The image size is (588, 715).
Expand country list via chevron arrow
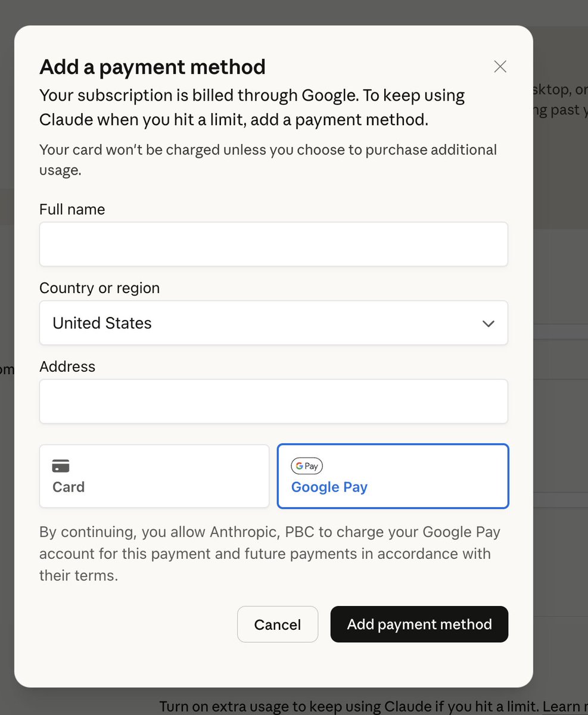click(x=489, y=324)
